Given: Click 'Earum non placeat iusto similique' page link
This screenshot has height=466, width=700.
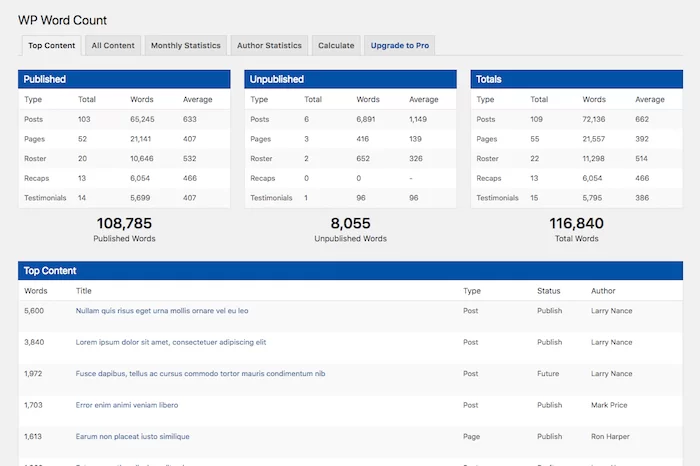Looking at the screenshot, I should tap(132, 437).
